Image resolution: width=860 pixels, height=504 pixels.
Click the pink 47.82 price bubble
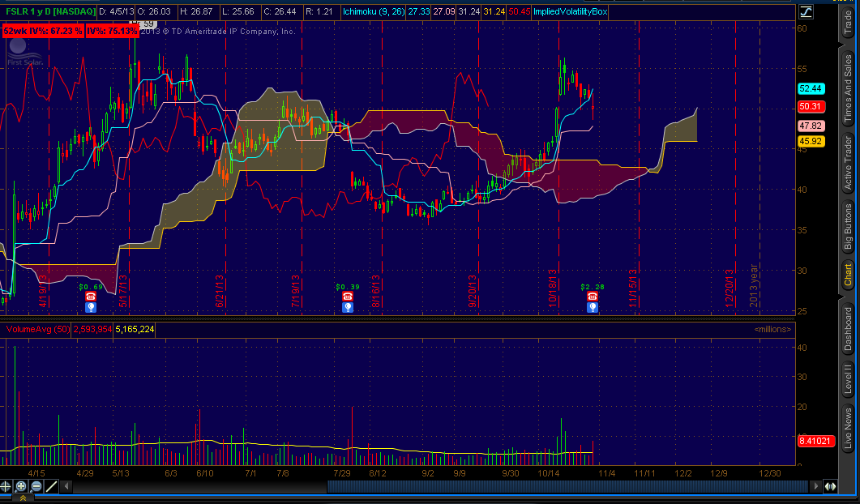(811, 126)
